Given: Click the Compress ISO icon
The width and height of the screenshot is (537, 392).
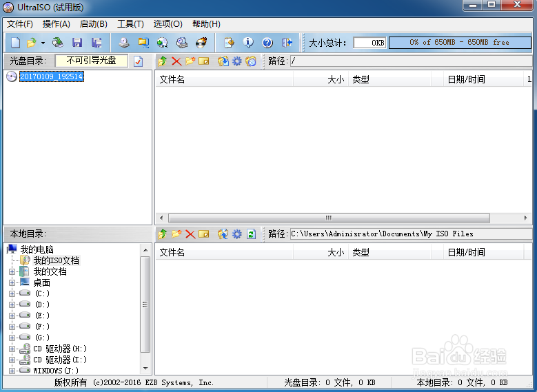Looking at the screenshot, I should pos(143,43).
